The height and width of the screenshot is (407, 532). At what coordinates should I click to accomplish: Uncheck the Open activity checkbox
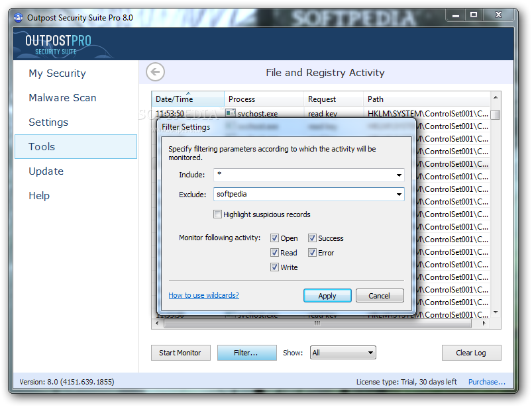pos(274,238)
